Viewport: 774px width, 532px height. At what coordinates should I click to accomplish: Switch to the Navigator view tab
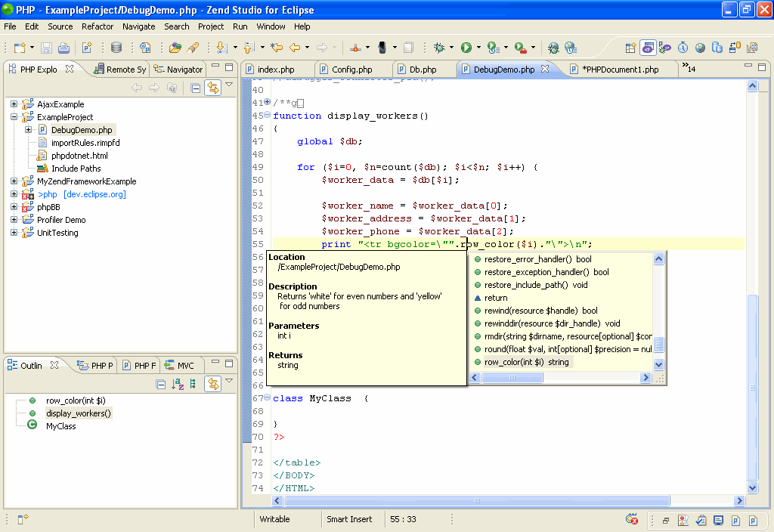coord(178,69)
